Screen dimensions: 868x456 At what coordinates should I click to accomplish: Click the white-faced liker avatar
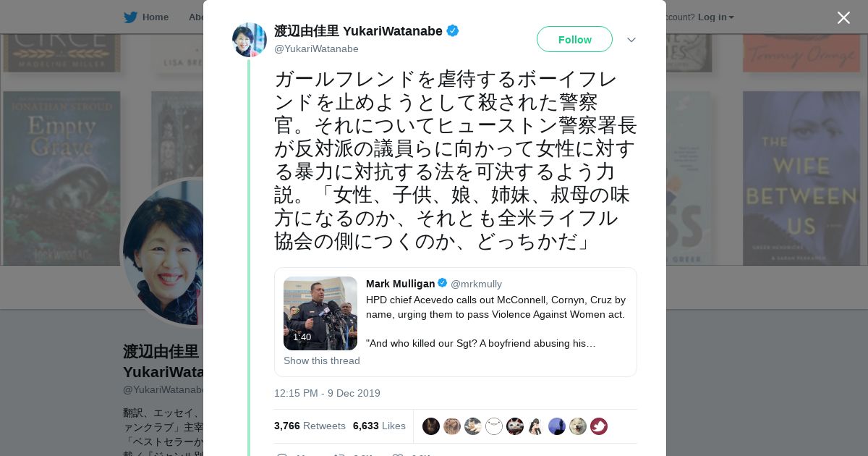click(x=494, y=426)
